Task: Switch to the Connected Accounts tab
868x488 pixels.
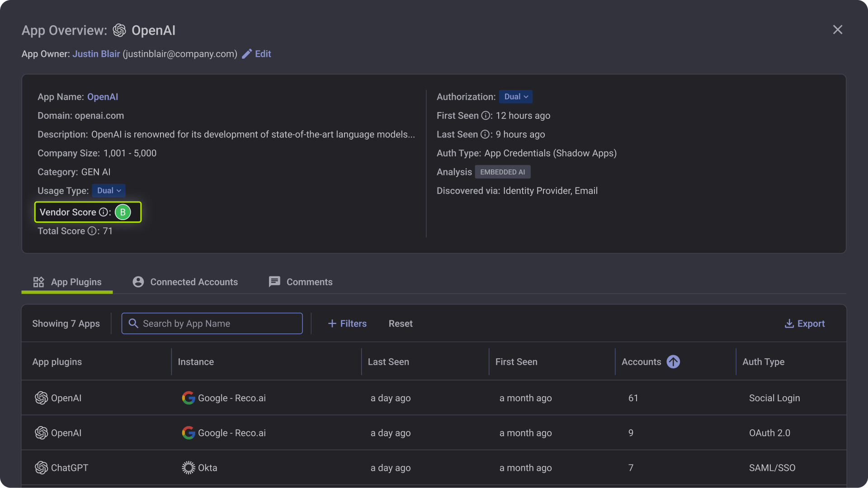Action: coord(185,282)
